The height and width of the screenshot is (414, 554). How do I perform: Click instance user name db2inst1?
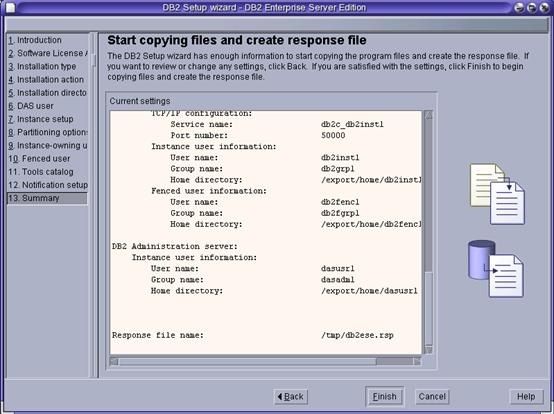340,158
